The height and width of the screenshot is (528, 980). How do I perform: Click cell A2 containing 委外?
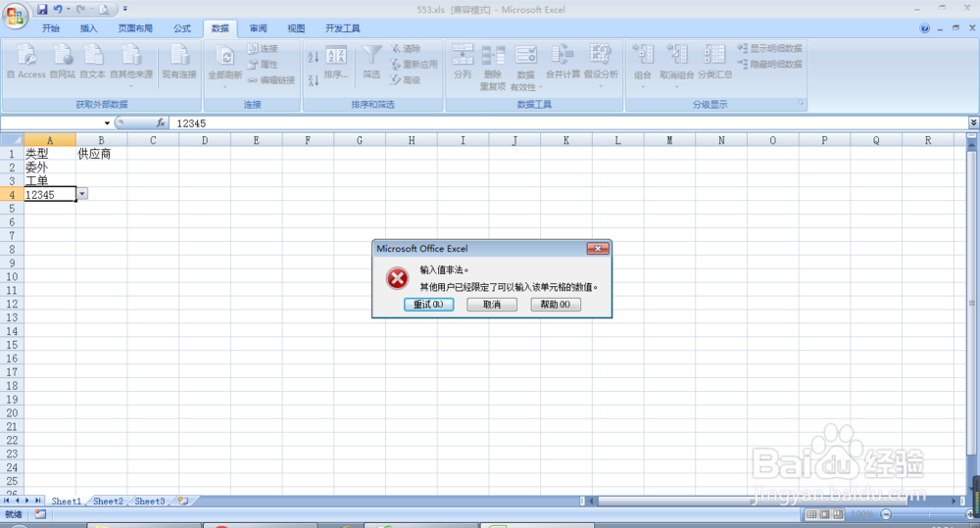point(49,167)
